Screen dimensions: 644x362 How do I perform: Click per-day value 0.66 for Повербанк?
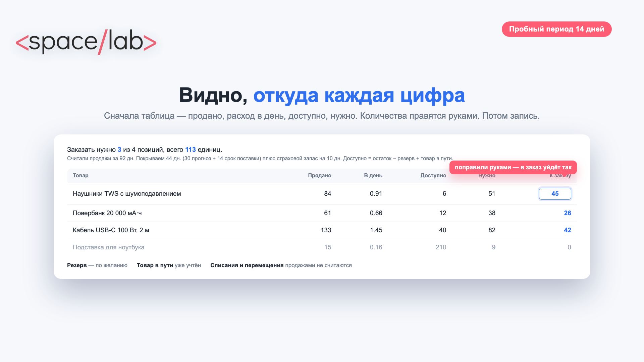click(x=376, y=213)
